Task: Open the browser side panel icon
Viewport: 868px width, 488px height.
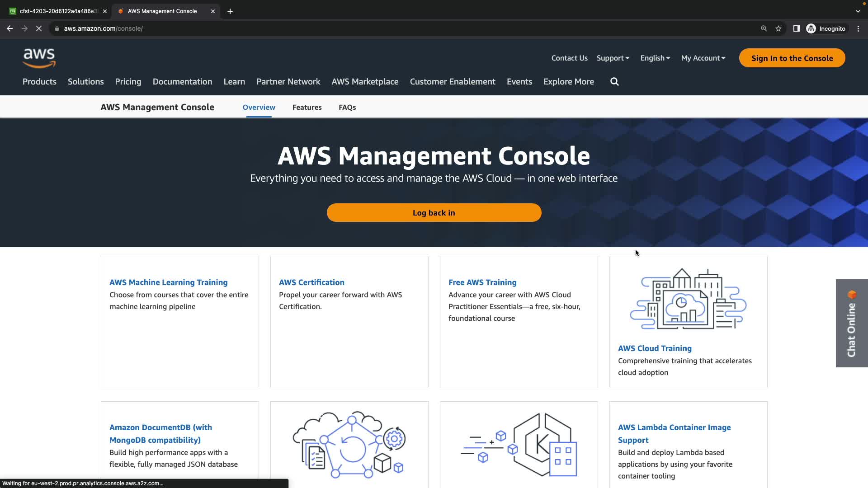Action: (x=797, y=28)
